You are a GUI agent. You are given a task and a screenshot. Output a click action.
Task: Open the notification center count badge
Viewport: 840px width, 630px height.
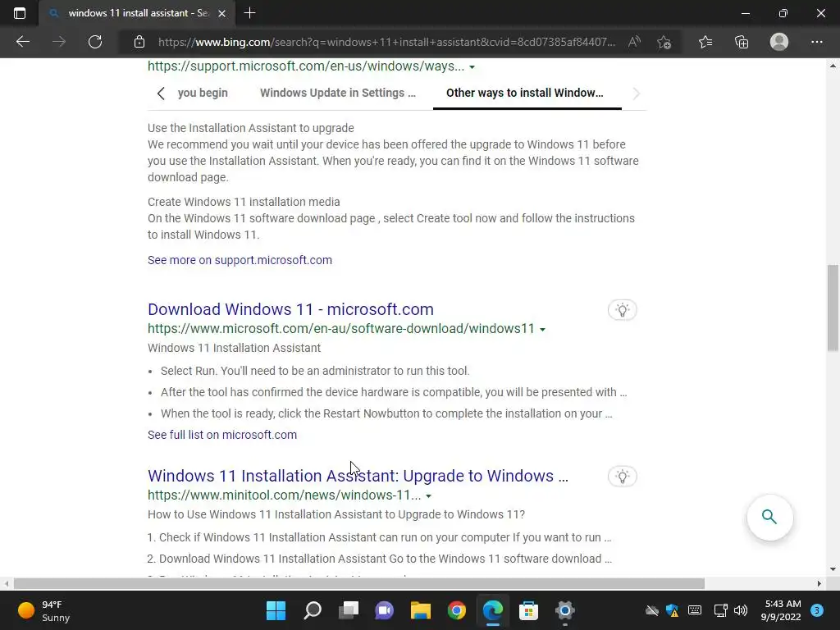pos(817,610)
